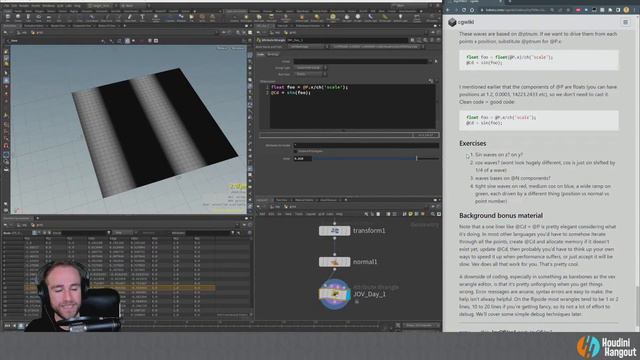
Task: Open the Group field dropdown arrow
Action: pyautogui.click(x=429, y=61)
